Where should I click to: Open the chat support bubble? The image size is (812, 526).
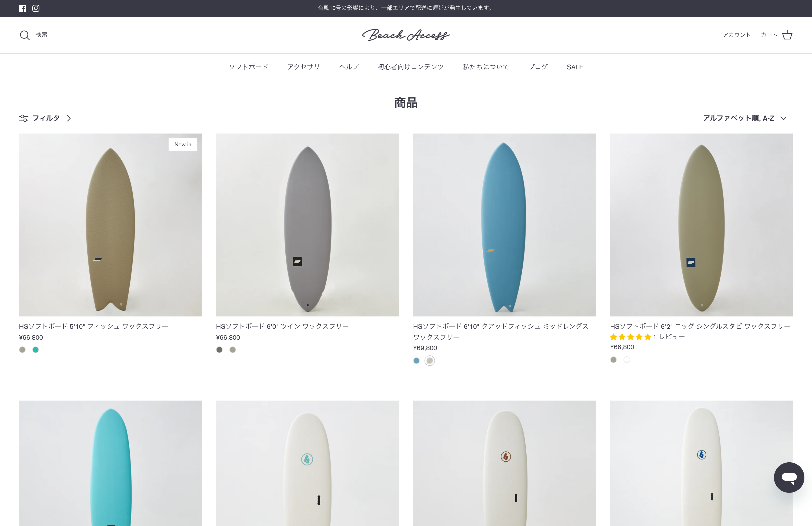click(789, 477)
